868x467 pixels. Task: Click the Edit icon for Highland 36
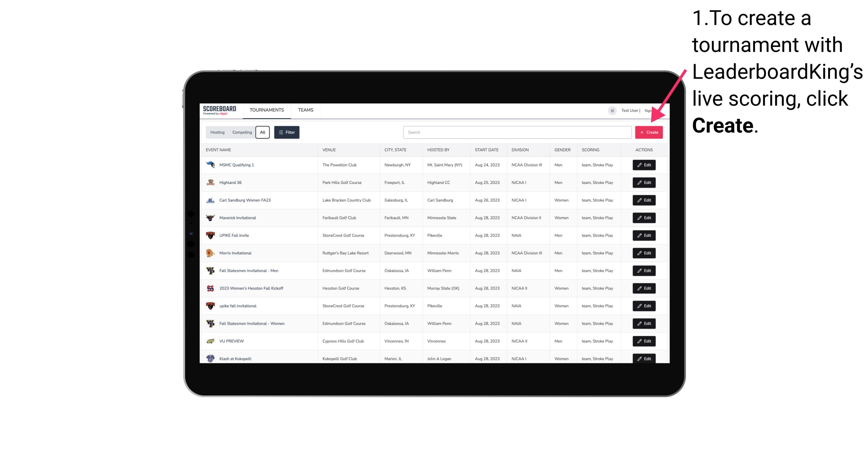644,182
